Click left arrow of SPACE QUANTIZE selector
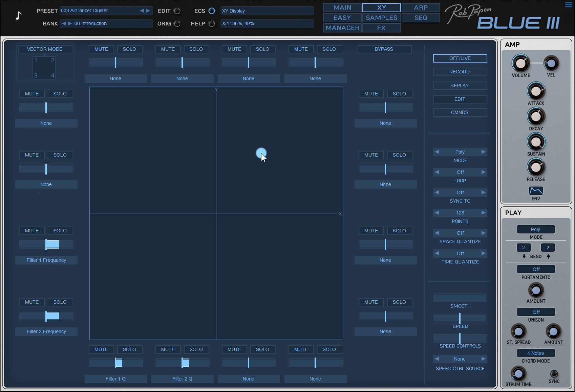Screen dimensions: 575x392 pos(437,233)
